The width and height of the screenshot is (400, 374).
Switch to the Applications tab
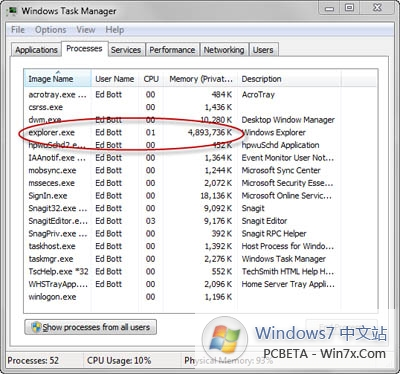click(x=36, y=50)
